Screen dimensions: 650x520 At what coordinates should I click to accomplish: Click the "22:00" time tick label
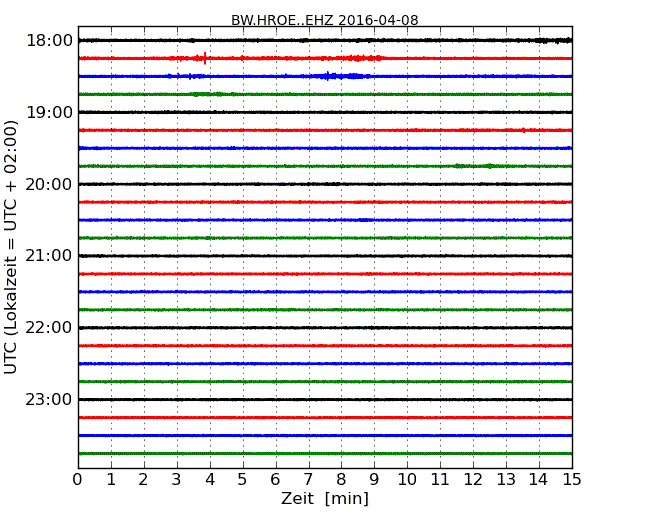[49, 328]
